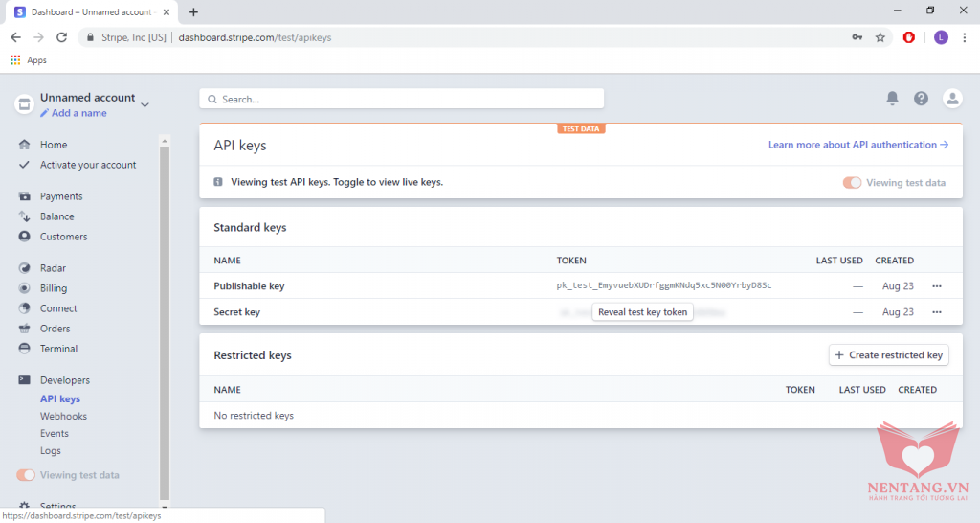Click the notifications bell icon
The image size is (980, 523).
[x=892, y=99]
